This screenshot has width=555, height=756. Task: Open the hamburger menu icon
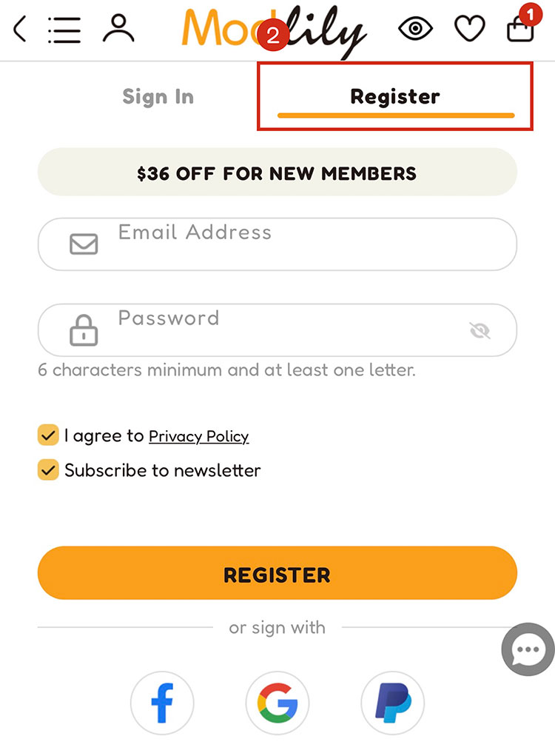[x=64, y=30]
